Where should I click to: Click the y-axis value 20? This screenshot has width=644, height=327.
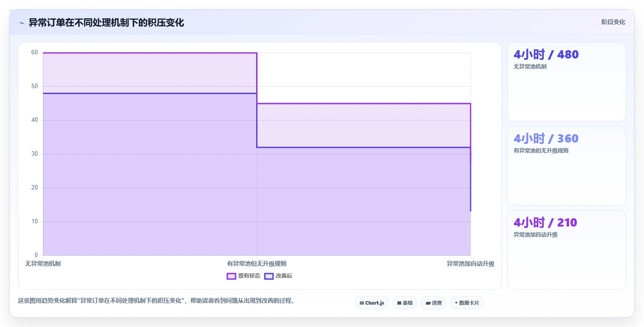35,188
